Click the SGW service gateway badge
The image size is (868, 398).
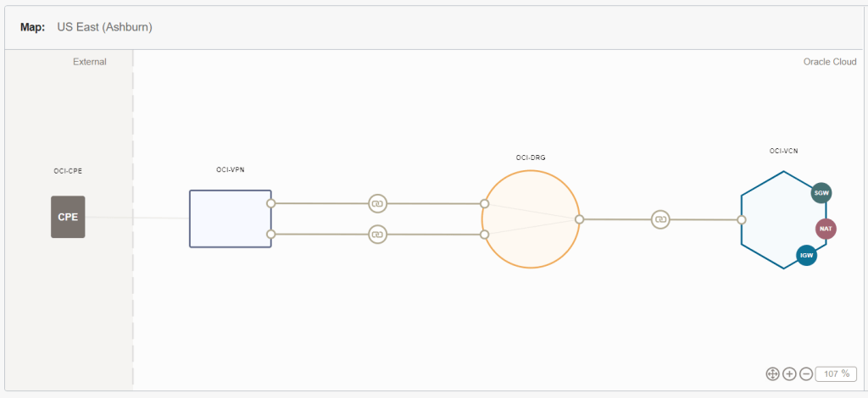821,193
